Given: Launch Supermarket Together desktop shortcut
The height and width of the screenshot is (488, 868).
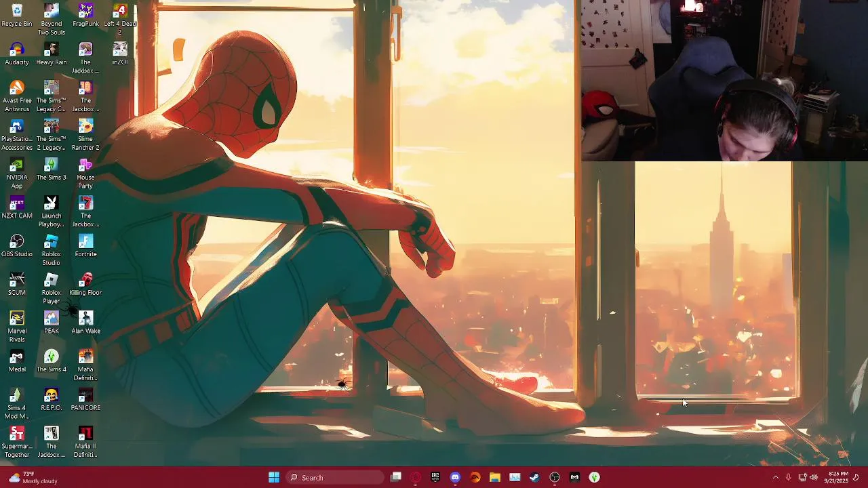Looking at the screenshot, I should [17, 442].
